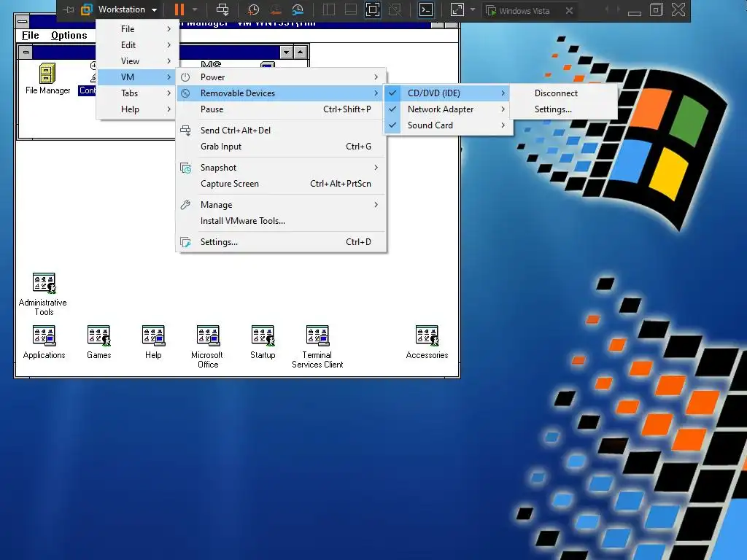Image resolution: width=747 pixels, height=560 pixels.
Task: Open the console view terminal icon
Action: [x=425, y=9]
